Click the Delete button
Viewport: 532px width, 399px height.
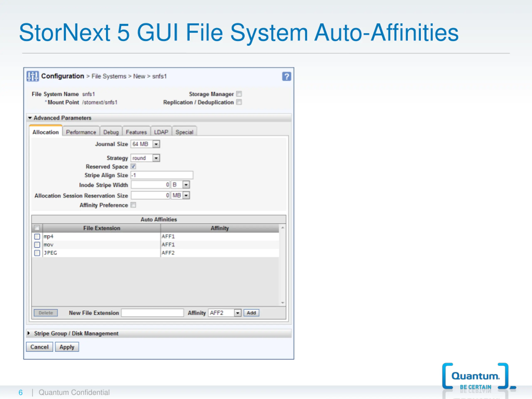pyautogui.click(x=46, y=313)
